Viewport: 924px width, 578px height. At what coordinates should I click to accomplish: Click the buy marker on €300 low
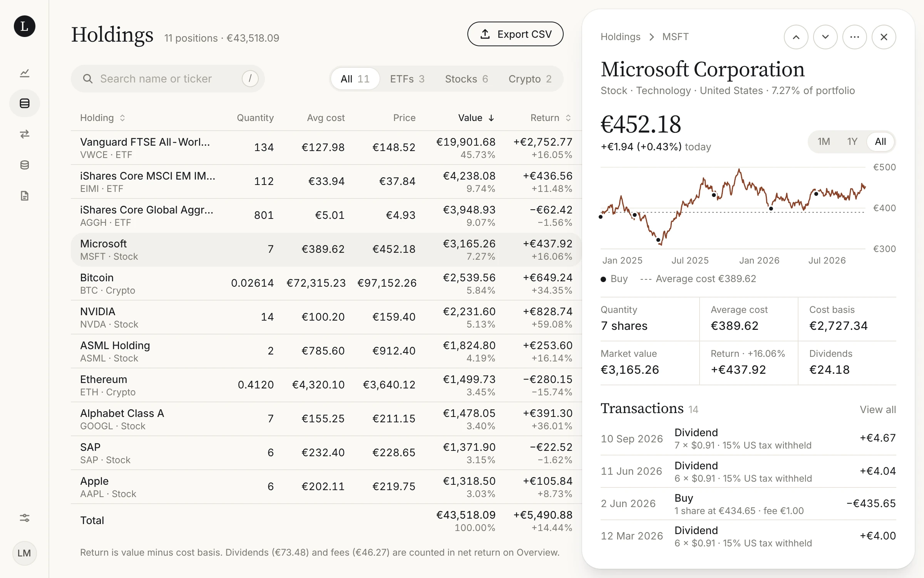click(658, 240)
